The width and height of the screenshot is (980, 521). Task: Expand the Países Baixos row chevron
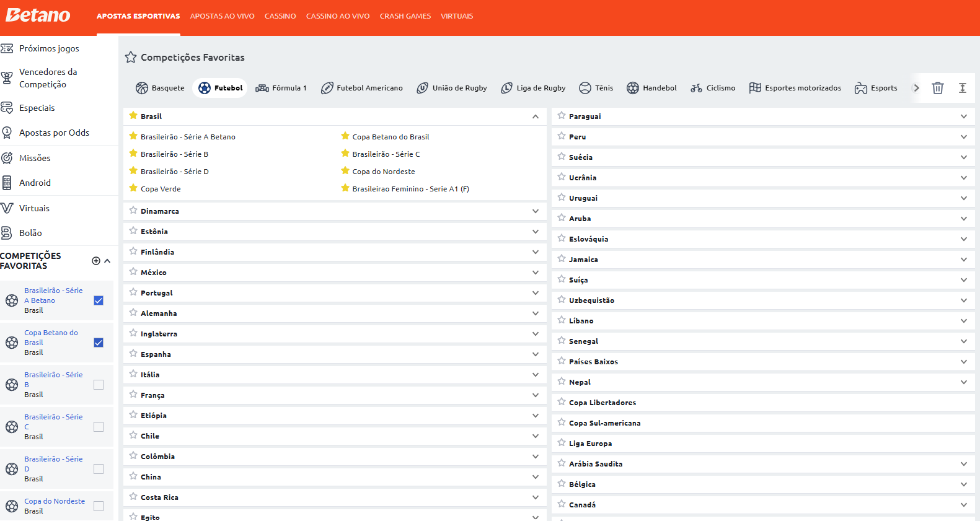click(x=964, y=362)
